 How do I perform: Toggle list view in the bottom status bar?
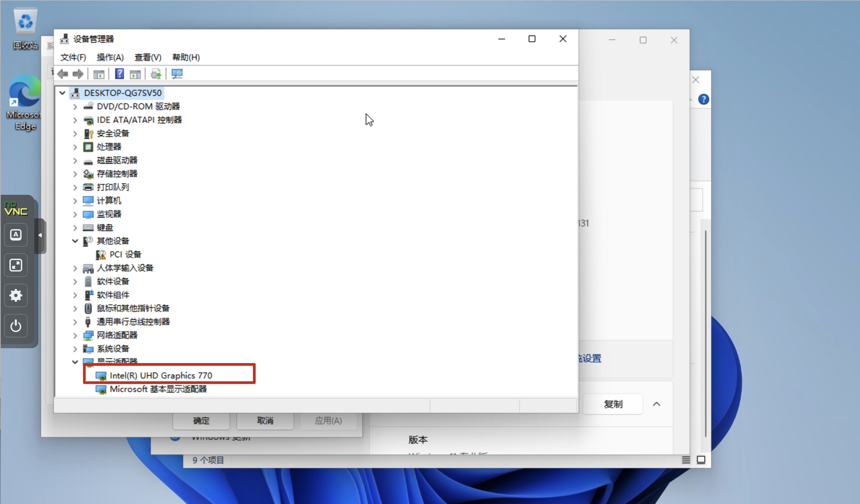tap(686, 460)
